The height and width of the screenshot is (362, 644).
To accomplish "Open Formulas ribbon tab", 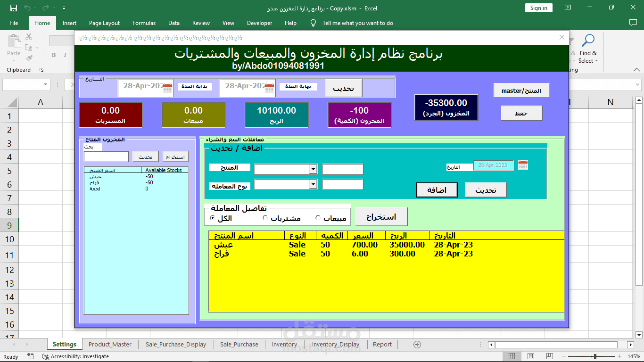I will click(144, 23).
